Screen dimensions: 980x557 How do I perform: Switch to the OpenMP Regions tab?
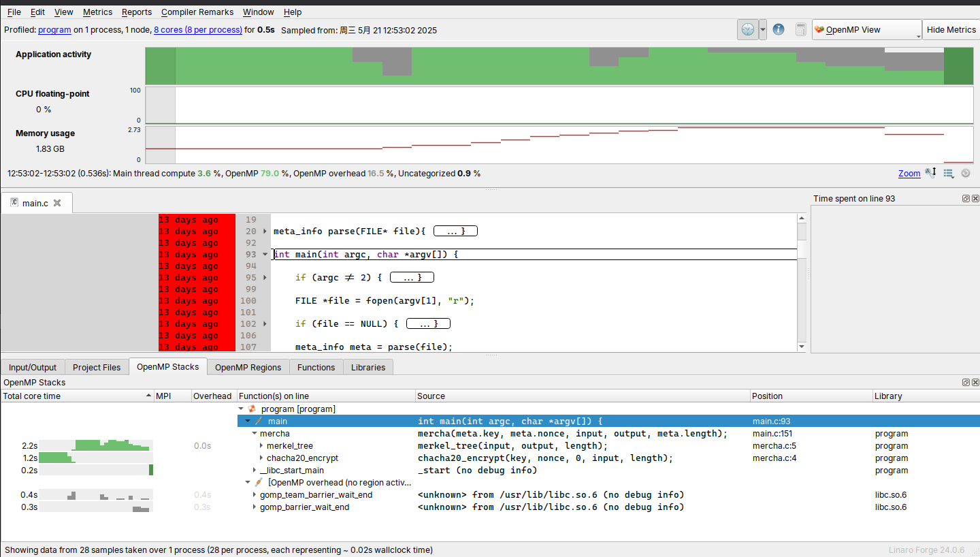(248, 367)
